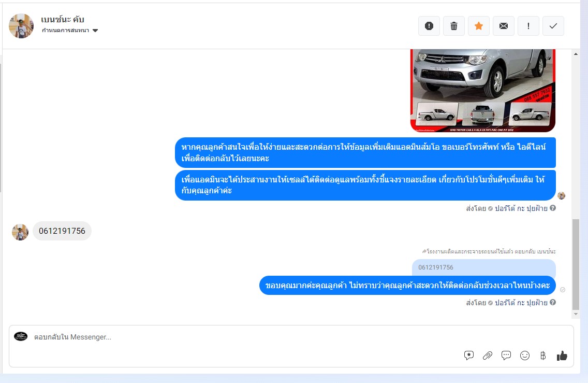
Task: Click the baht payment request icon
Action: pos(543,355)
